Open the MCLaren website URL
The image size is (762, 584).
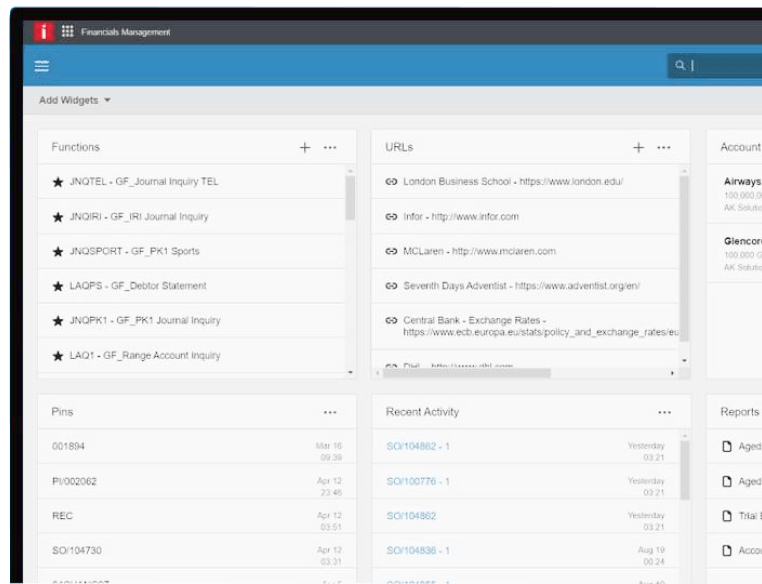[x=480, y=251]
